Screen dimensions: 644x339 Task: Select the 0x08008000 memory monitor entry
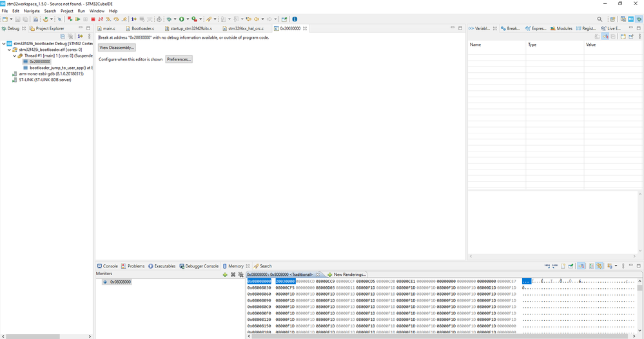coord(117,282)
